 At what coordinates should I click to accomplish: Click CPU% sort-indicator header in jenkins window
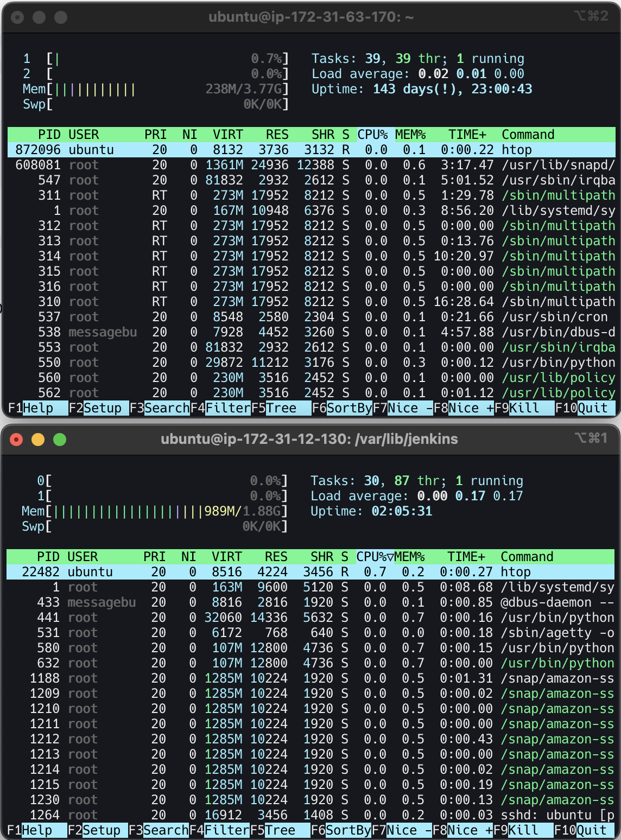point(375,557)
